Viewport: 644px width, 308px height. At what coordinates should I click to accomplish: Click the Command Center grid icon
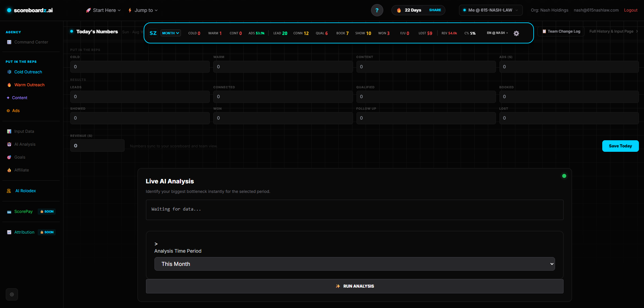[9, 42]
